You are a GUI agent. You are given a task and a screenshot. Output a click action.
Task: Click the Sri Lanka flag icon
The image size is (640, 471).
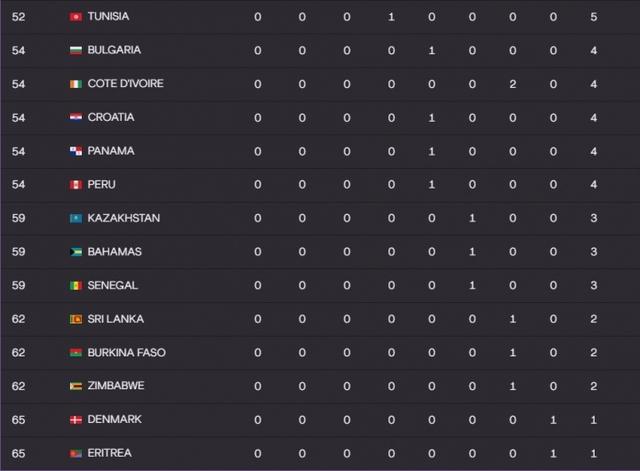click(x=75, y=319)
